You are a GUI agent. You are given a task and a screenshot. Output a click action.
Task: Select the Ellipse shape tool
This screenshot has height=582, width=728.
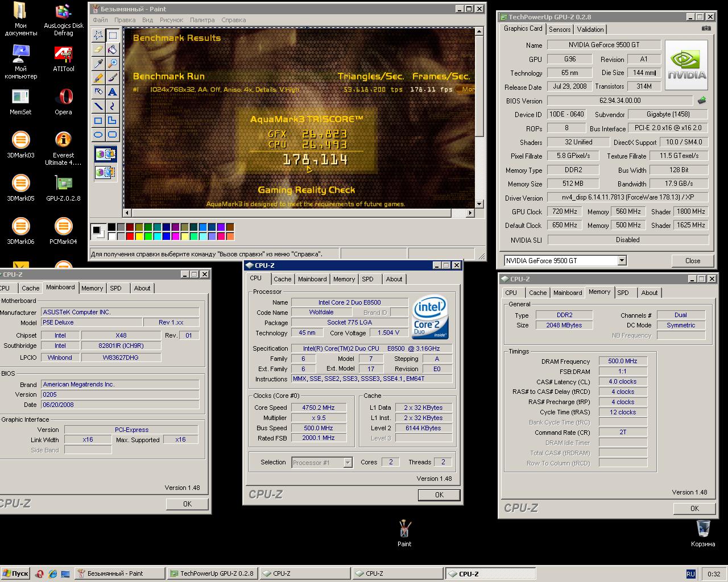pos(98,135)
